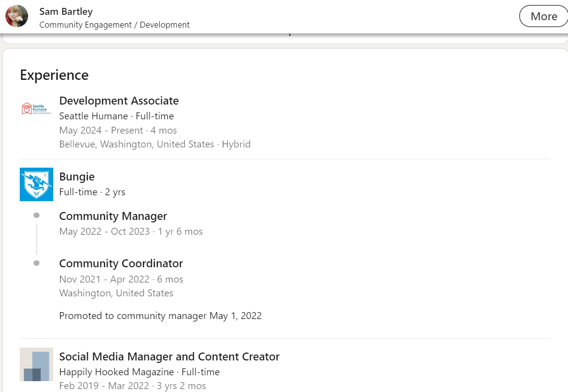Click the More button in sticky header
568x392 pixels.
pos(544,16)
